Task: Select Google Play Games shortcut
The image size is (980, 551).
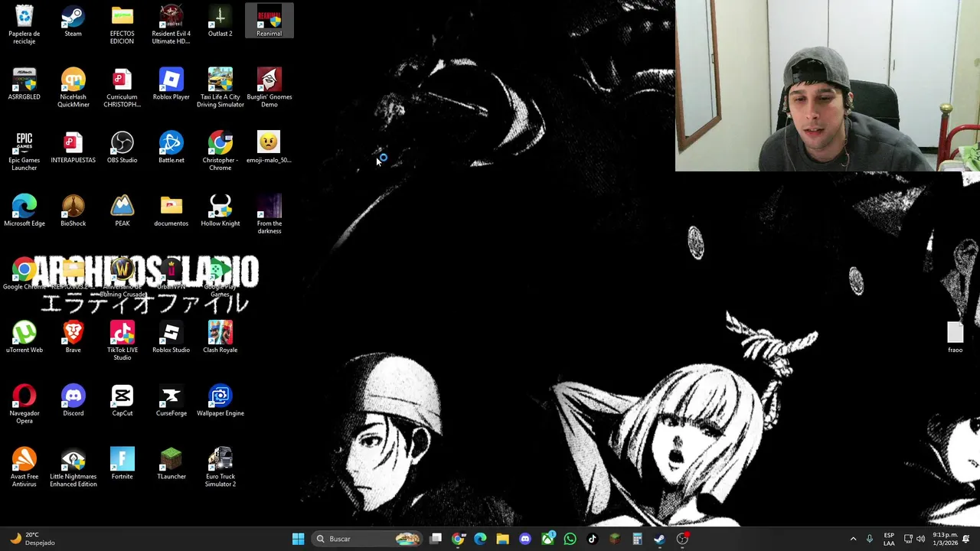Action: [x=220, y=279]
